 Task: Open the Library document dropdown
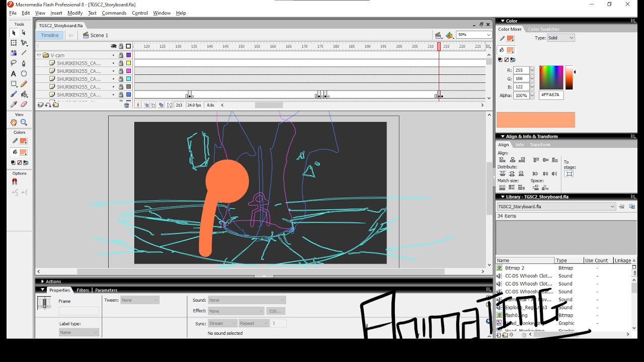pos(612,207)
